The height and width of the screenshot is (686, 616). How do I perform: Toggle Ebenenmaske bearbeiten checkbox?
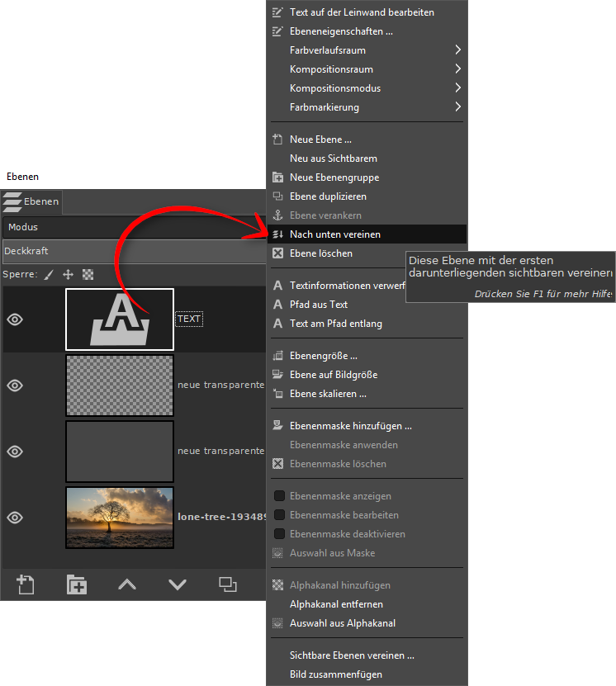click(279, 515)
